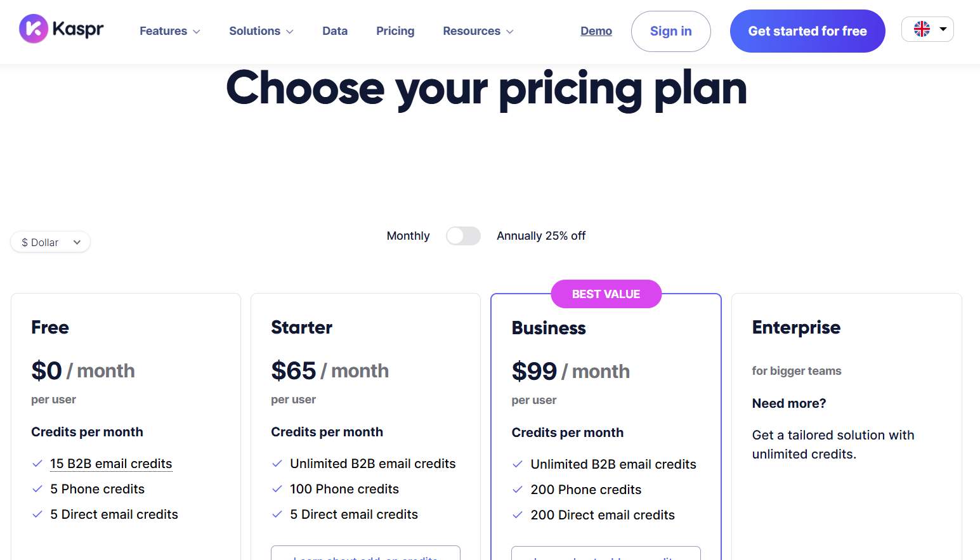Open the $ Dollar currency dropdown
This screenshot has height=560, width=980.
(x=50, y=242)
